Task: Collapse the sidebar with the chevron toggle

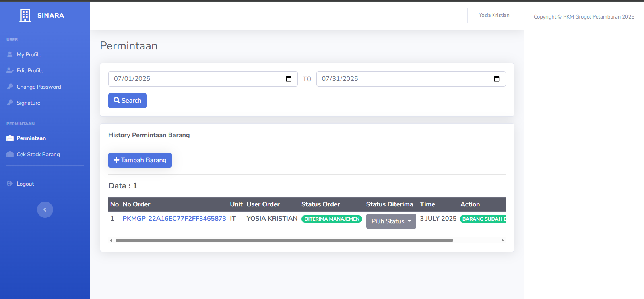Action: coord(45,210)
